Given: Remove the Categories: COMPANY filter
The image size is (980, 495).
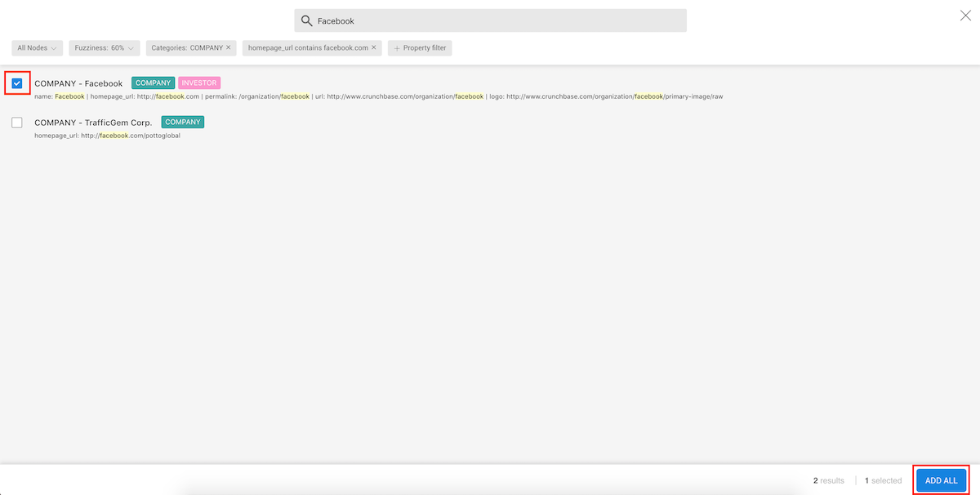Looking at the screenshot, I should click(x=229, y=48).
